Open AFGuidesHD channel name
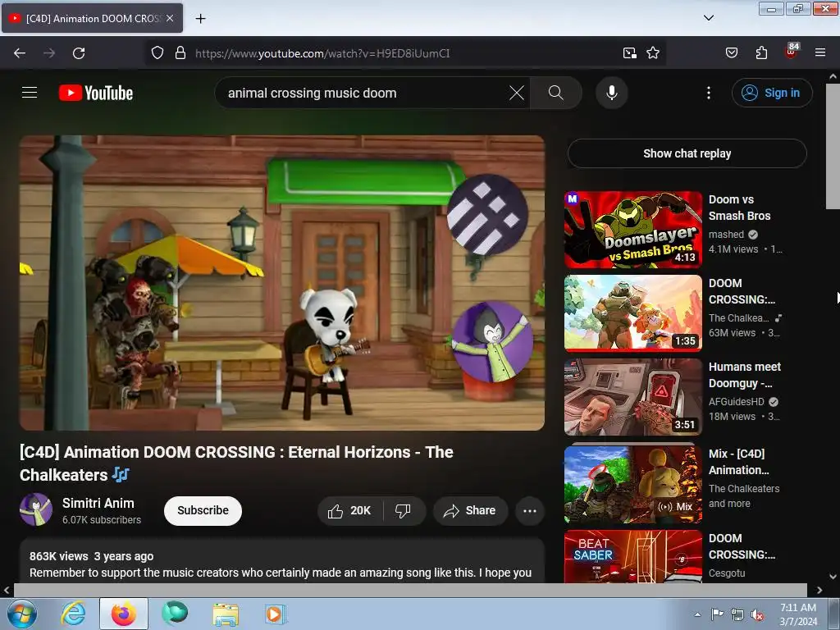The height and width of the screenshot is (630, 840). click(x=737, y=402)
